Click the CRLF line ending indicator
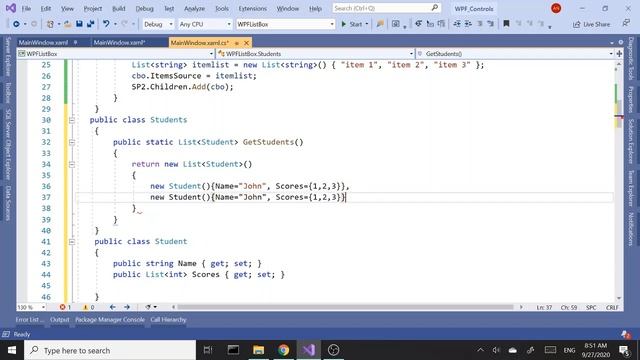This screenshot has height=360, width=640. point(612,307)
